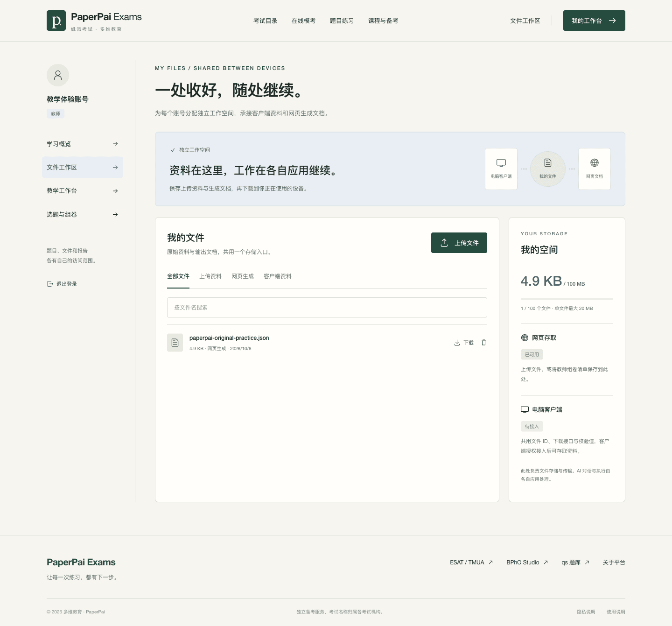Click the paperpai-original-practice.json file name
This screenshot has height=626, width=672.
point(229,338)
